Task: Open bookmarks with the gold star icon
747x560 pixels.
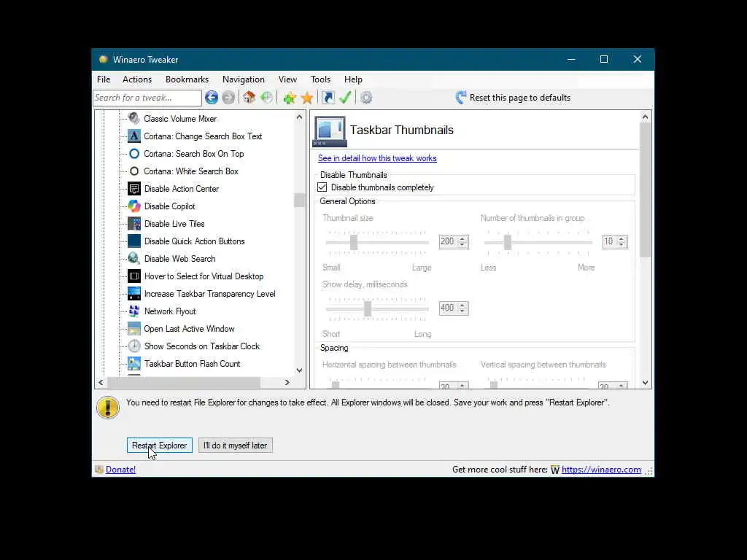Action: coord(307,98)
